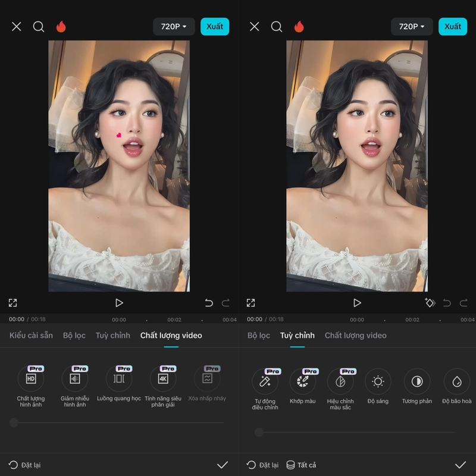Switch to the Bộ lọc tab

pos(74,336)
